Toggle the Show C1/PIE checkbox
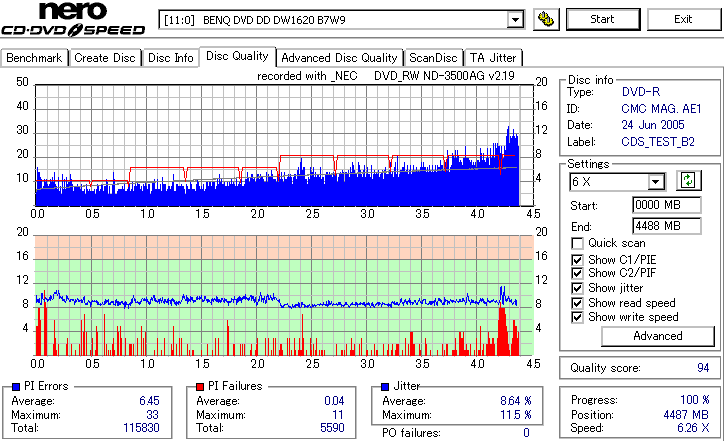The height and width of the screenshot is (441, 724). (x=577, y=260)
